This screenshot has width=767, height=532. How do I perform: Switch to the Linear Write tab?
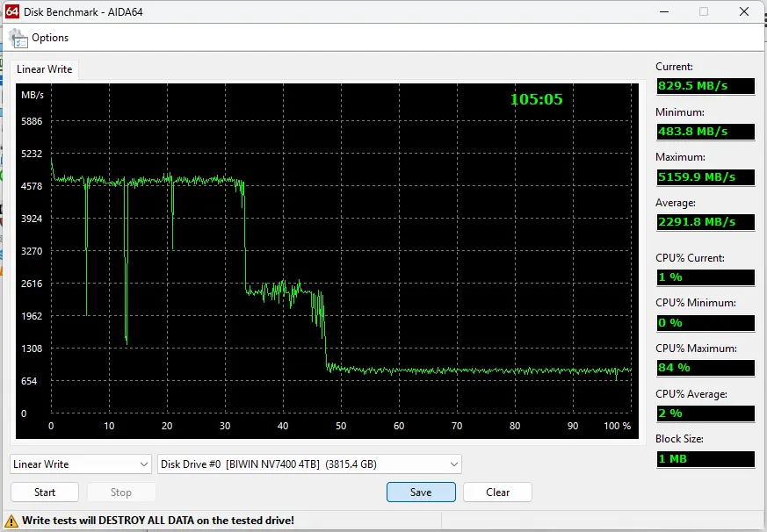tap(45, 69)
